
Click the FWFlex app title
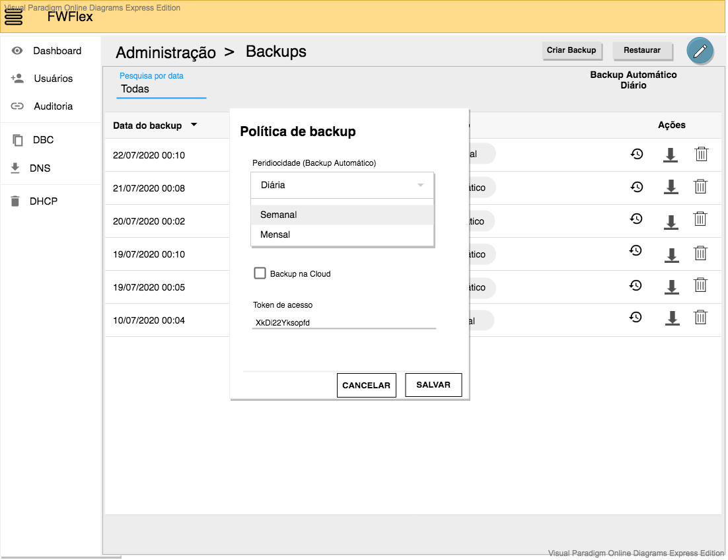pyautogui.click(x=70, y=17)
